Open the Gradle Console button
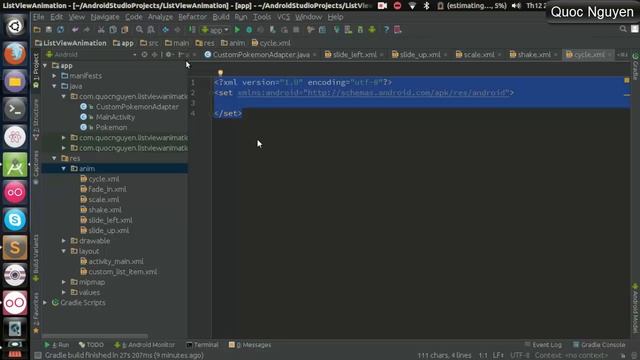Screen dimensions: 640x360 click(599, 345)
